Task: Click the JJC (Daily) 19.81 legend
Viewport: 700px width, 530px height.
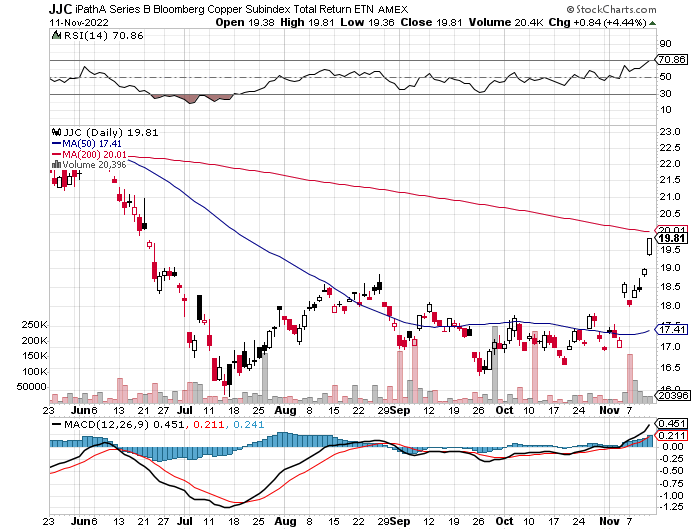Action: coord(111,133)
